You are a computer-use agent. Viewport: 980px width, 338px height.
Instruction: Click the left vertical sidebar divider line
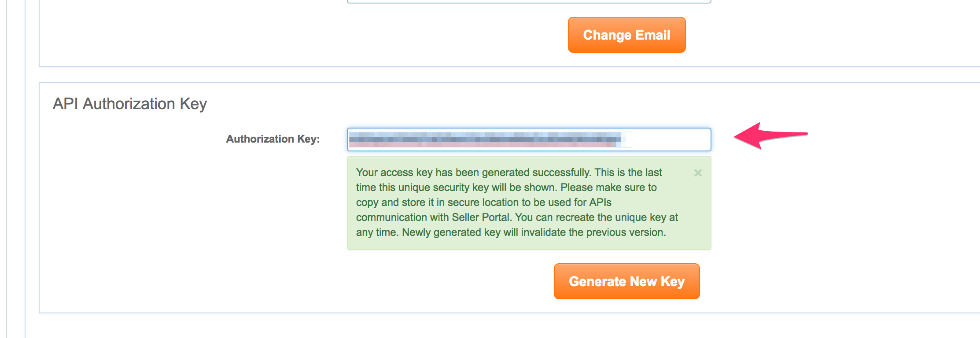(x=25, y=169)
